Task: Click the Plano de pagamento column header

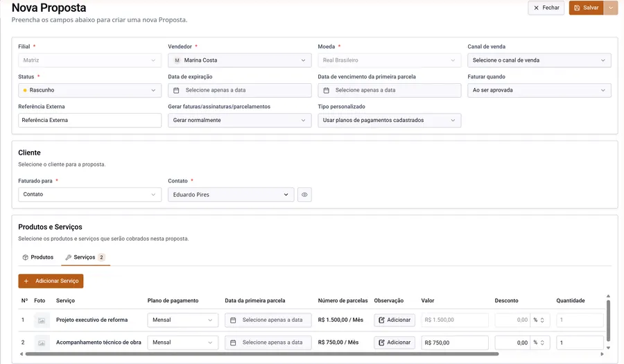Action: (173, 301)
